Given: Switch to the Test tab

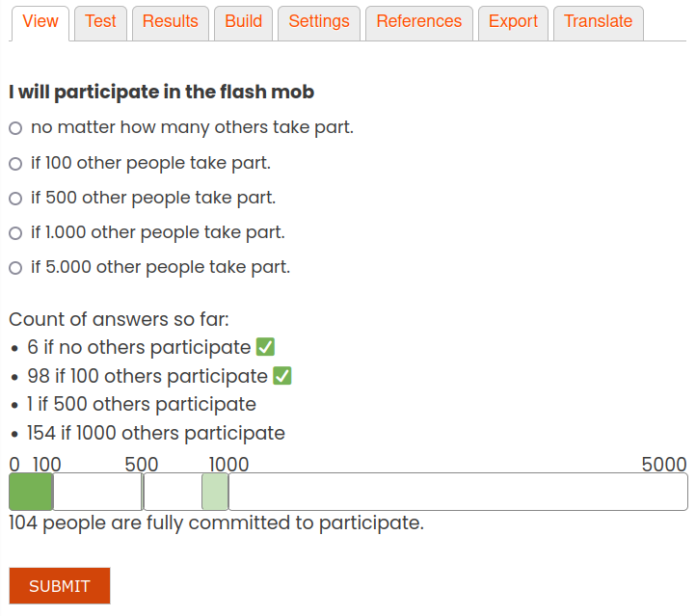Looking at the screenshot, I should point(101,22).
